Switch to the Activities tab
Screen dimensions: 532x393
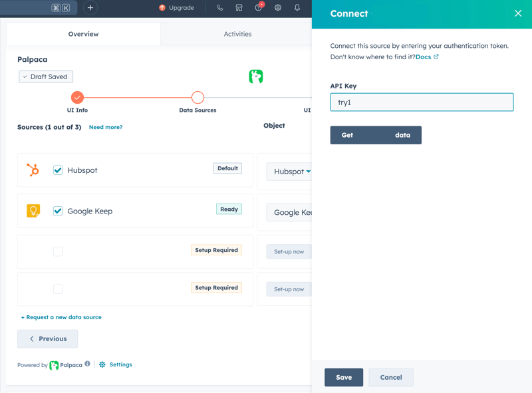pyautogui.click(x=237, y=34)
